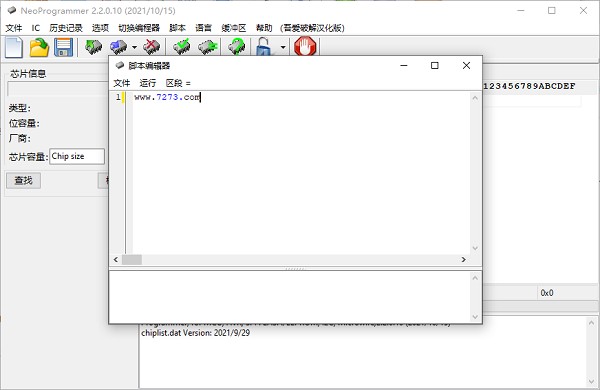Image resolution: width=600 pixels, height=390 pixels.
Task: Open the IC menu
Action: [x=36, y=28]
